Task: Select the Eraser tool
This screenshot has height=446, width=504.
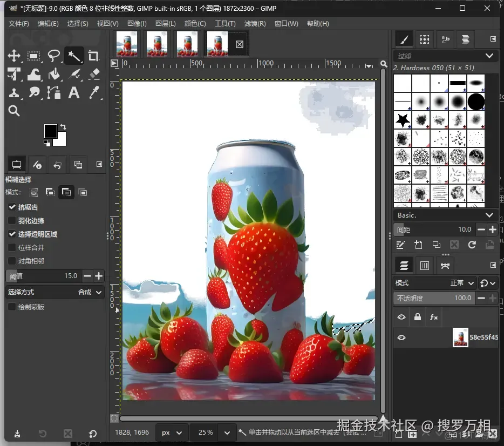Action: click(93, 75)
